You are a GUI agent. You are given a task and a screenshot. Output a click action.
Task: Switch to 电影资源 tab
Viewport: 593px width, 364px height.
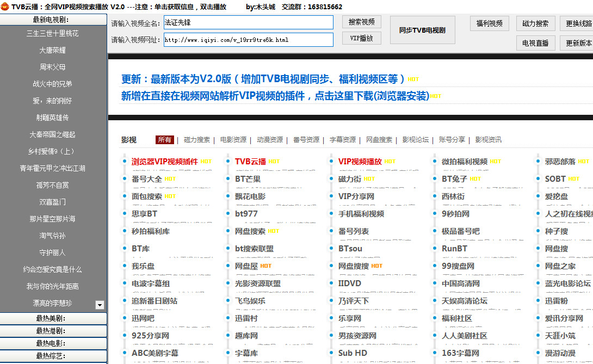click(233, 140)
